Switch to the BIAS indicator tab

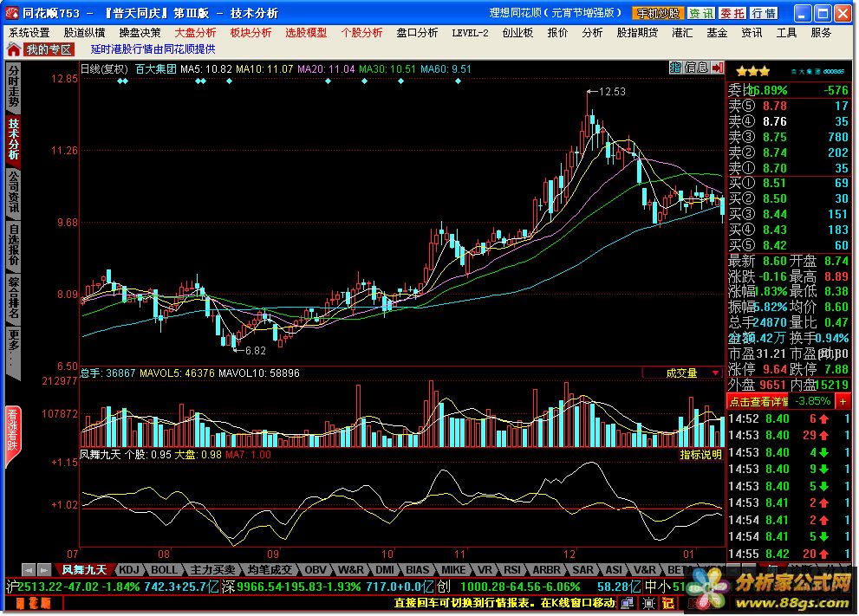[x=418, y=570]
